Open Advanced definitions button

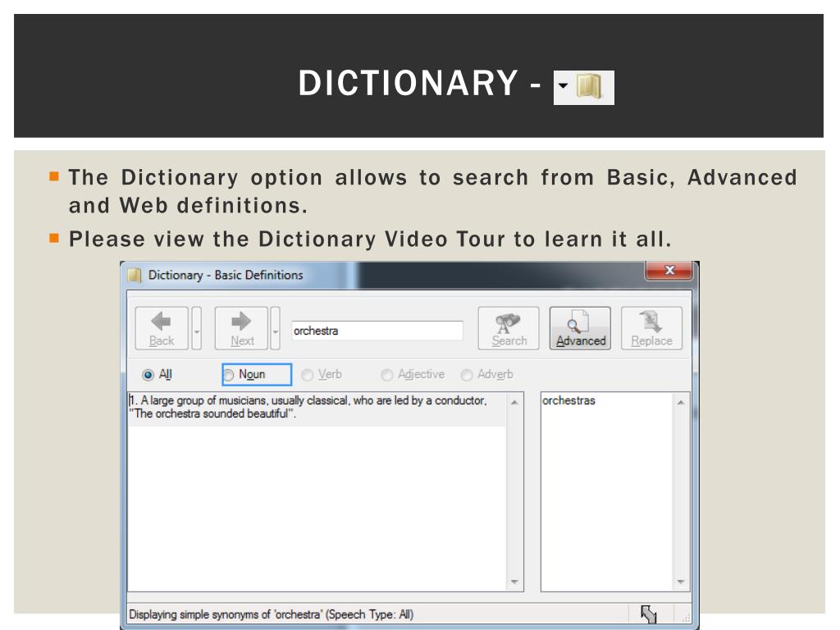coord(580,328)
